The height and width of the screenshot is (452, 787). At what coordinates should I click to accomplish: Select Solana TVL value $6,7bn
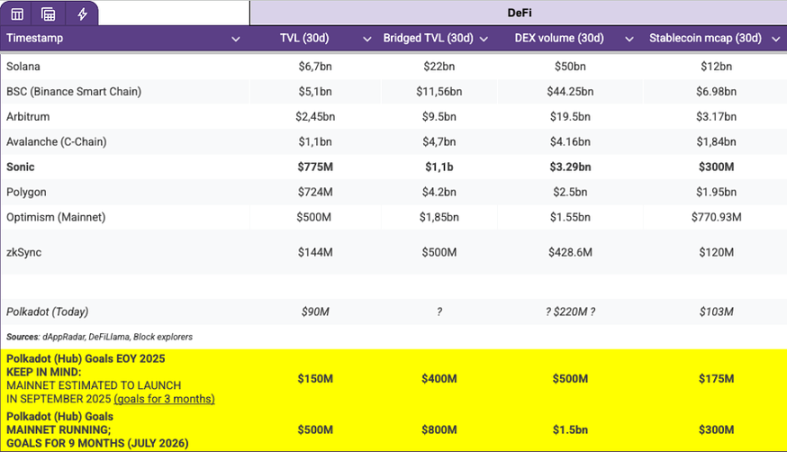315,66
